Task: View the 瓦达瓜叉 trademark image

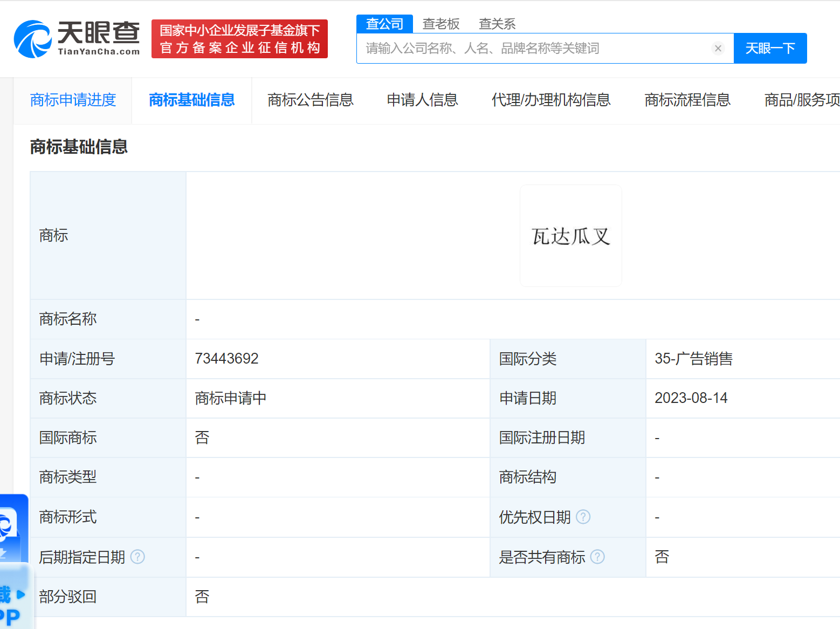Action: point(571,236)
